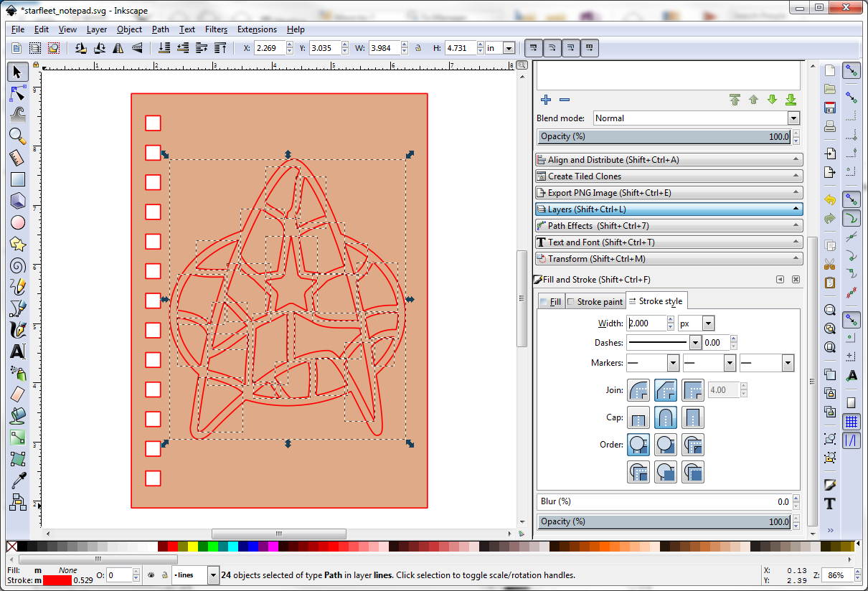868x591 pixels.
Task: Select the Node editing tool
Action: [x=18, y=93]
